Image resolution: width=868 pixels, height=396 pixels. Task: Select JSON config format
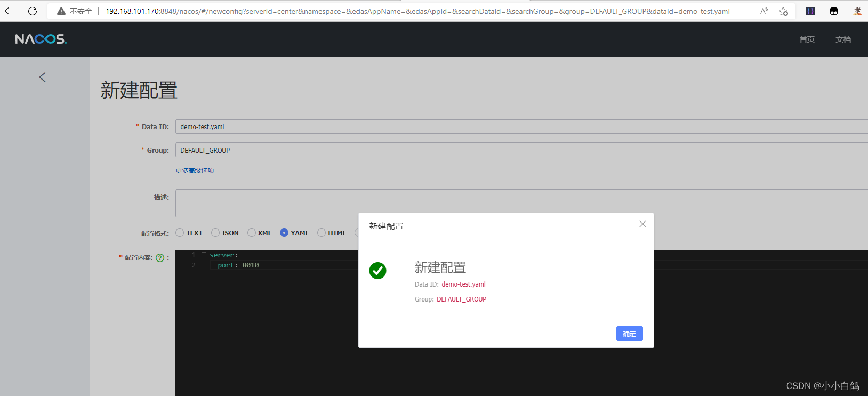coord(215,233)
